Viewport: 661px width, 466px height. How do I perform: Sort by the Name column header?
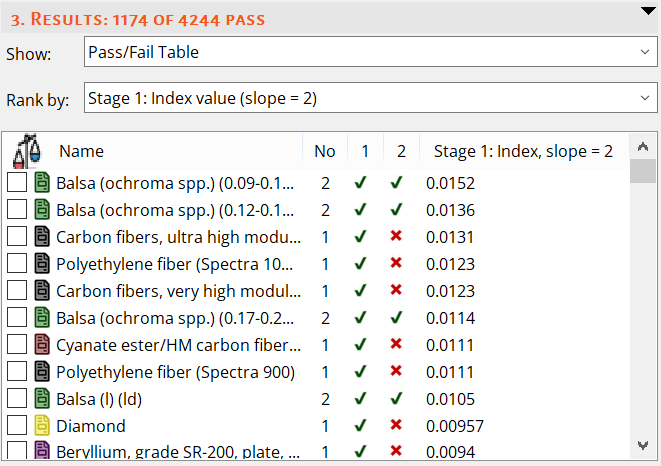point(81,151)
